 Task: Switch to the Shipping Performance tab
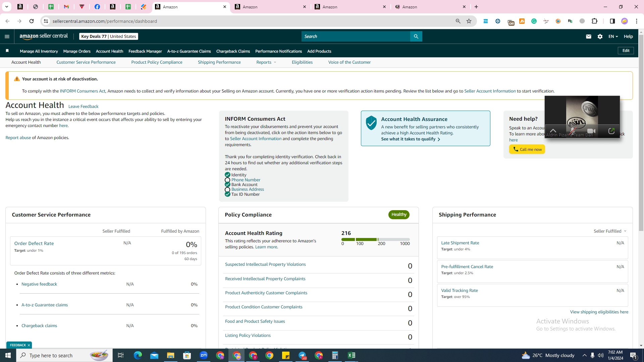pyautogui.click(x=219, y=62)
